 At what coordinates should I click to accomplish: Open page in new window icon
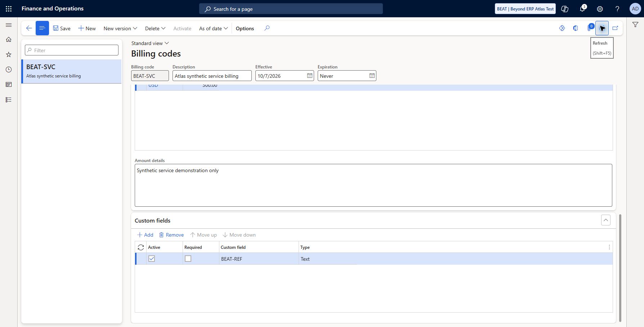615,28
